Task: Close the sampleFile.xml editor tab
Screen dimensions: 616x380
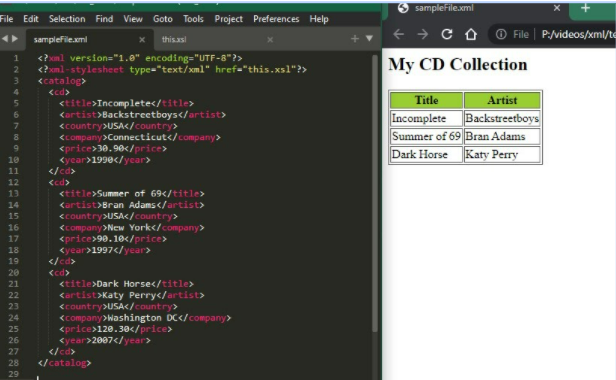Action: 142,40
